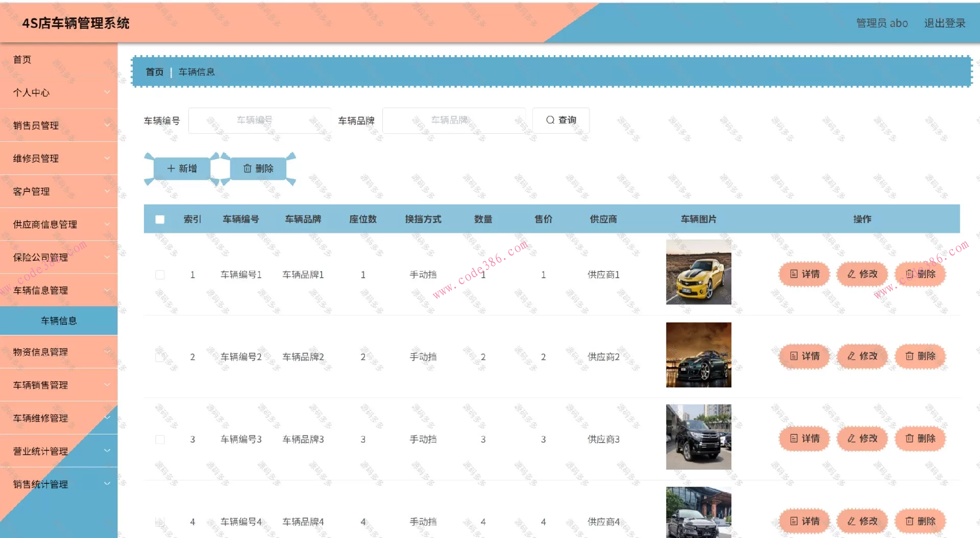The image size is (980, 538).
Task: Click the 车辆编号3 cell
Action: click(241, 439)
